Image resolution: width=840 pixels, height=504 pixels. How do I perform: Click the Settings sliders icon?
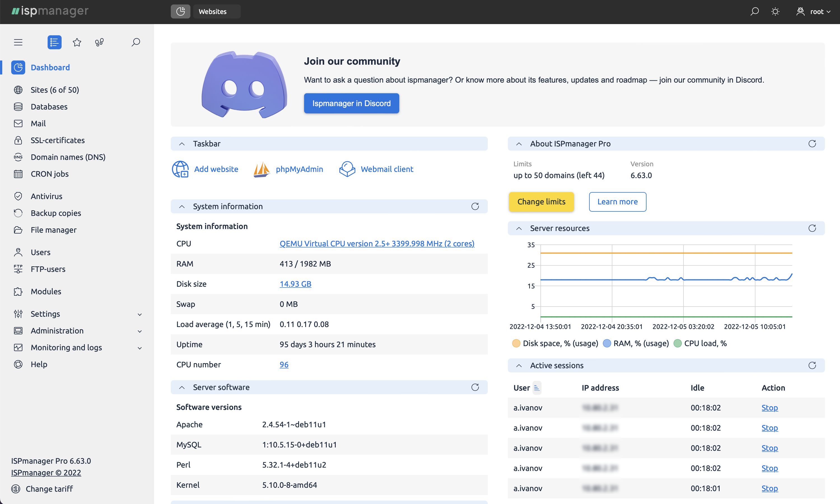18,314
